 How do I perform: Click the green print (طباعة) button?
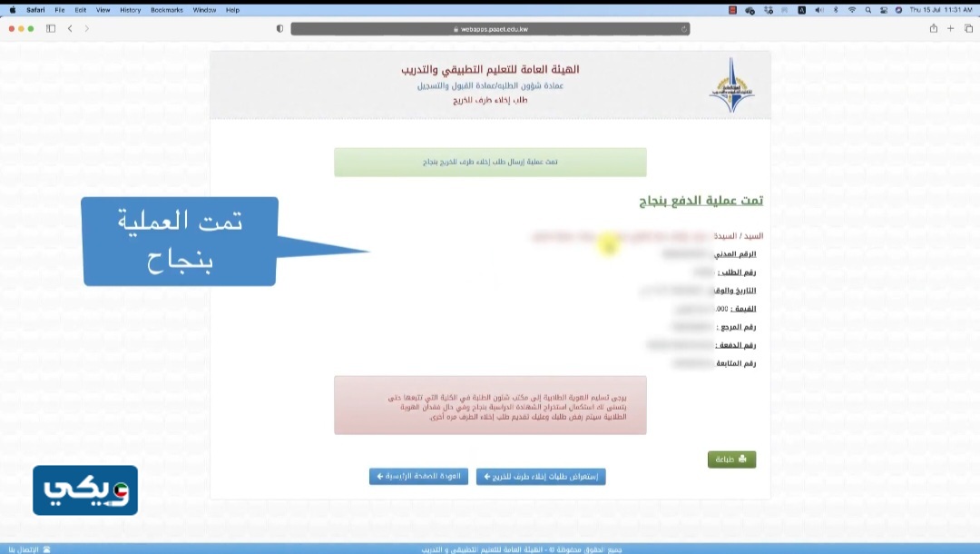[x=731, y=460]
